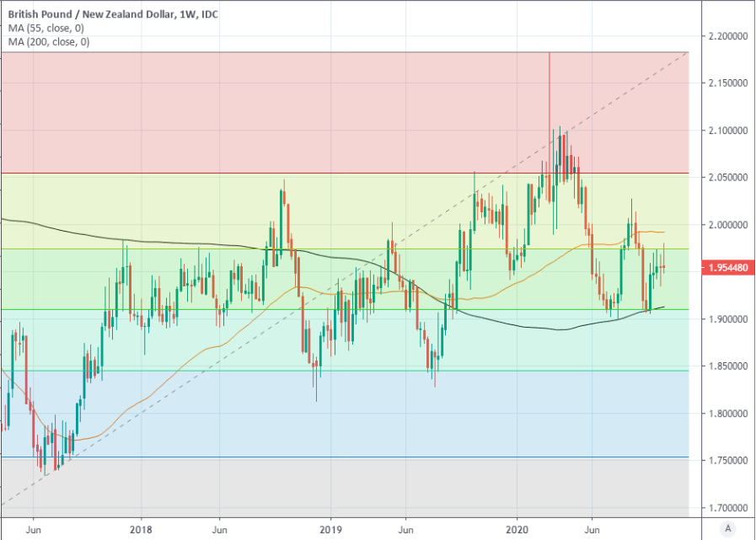Viewport: 756px width, 540px height.
Task: Click the 2.200000 price axis label
Action: point(727,36)
